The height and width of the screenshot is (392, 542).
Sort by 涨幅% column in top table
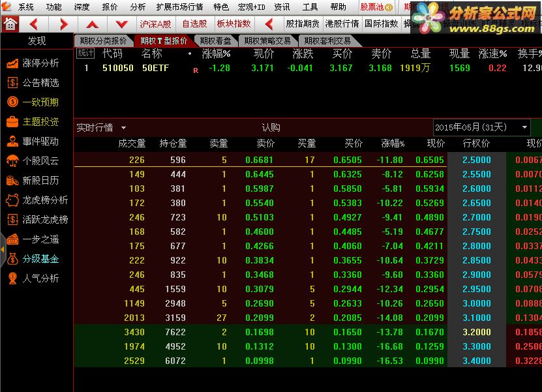(x=216, y=54)
